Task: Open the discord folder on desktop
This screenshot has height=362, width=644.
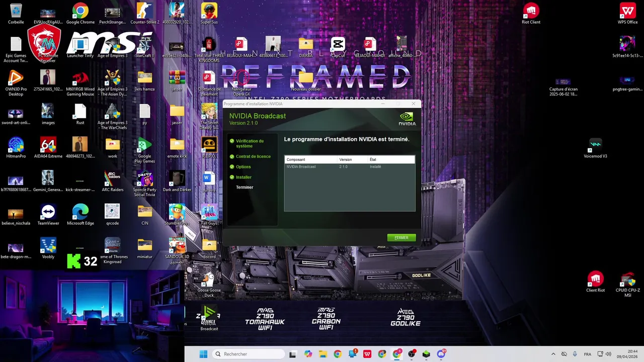Action: pyautogui.click(x=209, y=249)
